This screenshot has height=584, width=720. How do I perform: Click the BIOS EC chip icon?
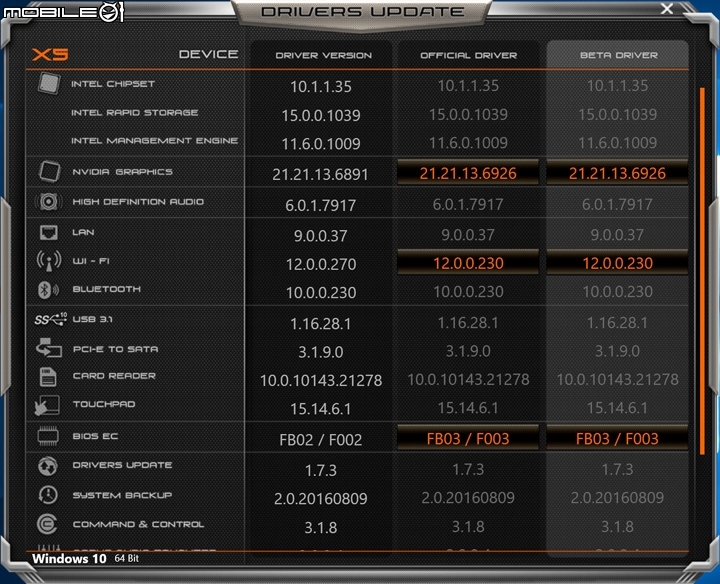click(x=48, y=436)
